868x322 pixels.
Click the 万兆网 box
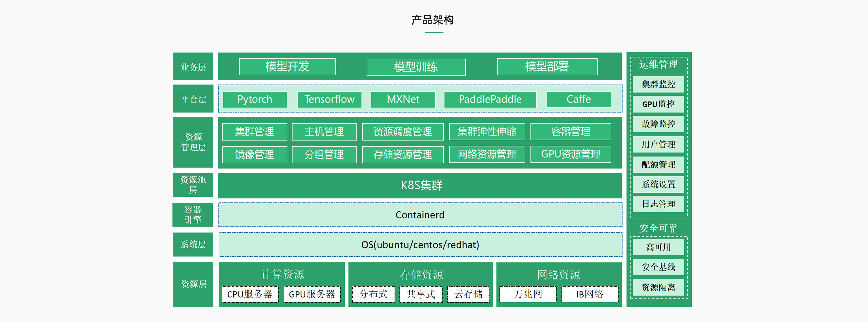(528, 294)
